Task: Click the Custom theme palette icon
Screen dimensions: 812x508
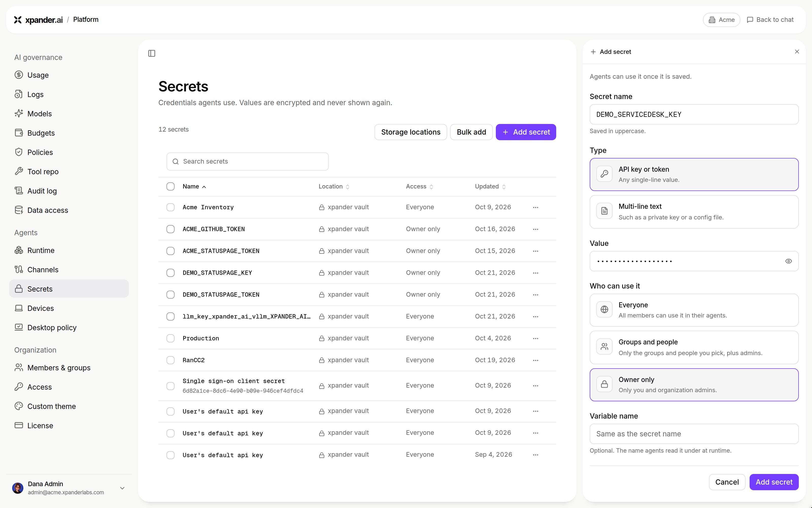Action: [19, 406]
